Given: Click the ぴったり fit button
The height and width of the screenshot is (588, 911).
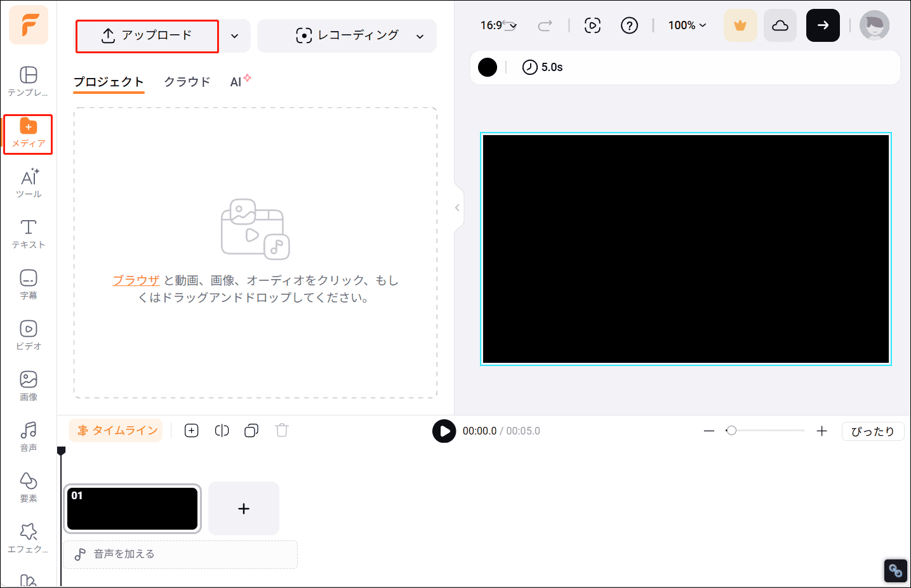Looking at the screenshot, I should click(x=872, y=431).
